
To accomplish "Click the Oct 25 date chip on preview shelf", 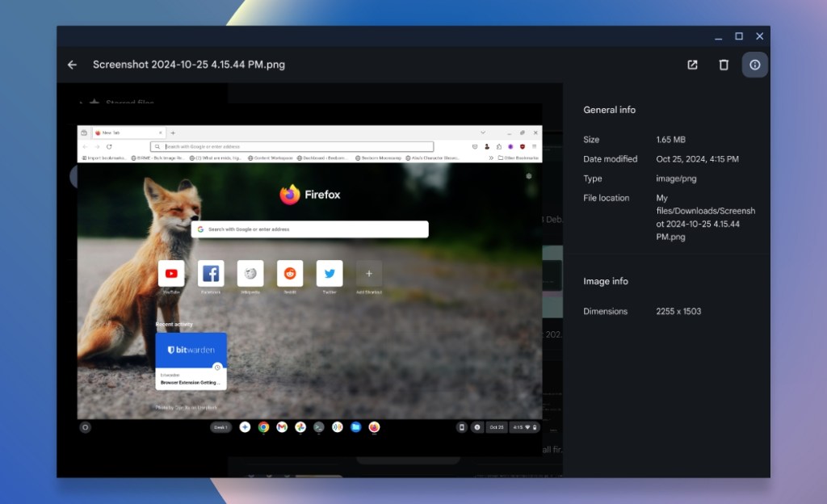I will 497,427.
